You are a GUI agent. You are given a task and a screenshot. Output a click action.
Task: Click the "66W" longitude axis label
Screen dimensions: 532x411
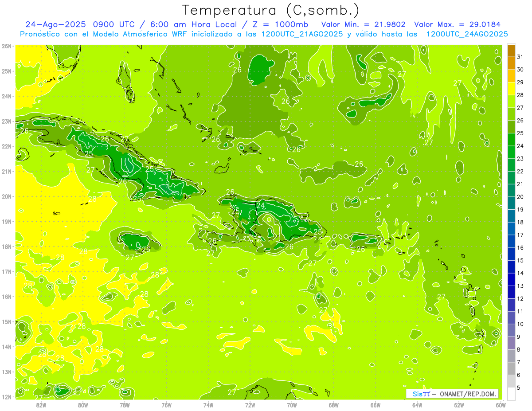point(376,405)
